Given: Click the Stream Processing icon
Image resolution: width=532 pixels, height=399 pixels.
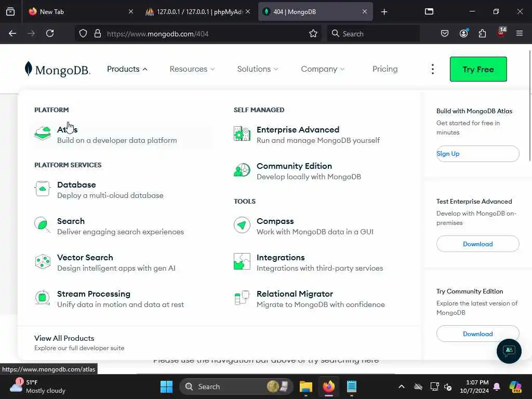Looking at the screenshot, I should [x=43, y=298].
